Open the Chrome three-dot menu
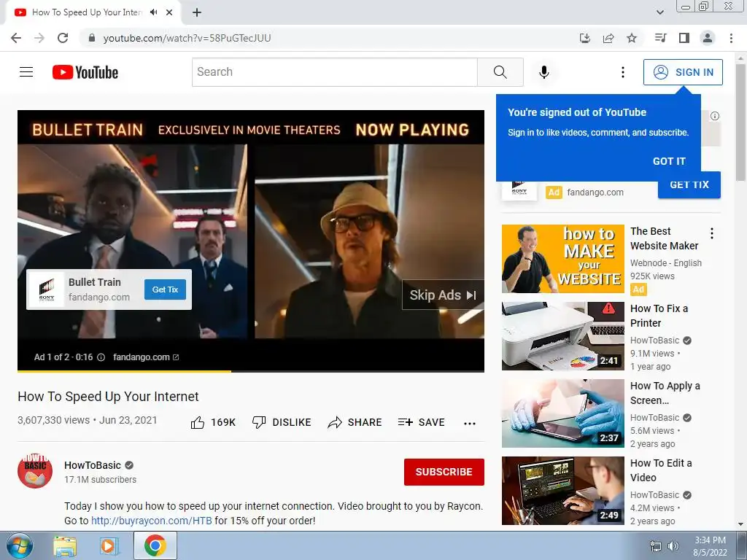Viewport: 747px width, 560px height. 731,38
